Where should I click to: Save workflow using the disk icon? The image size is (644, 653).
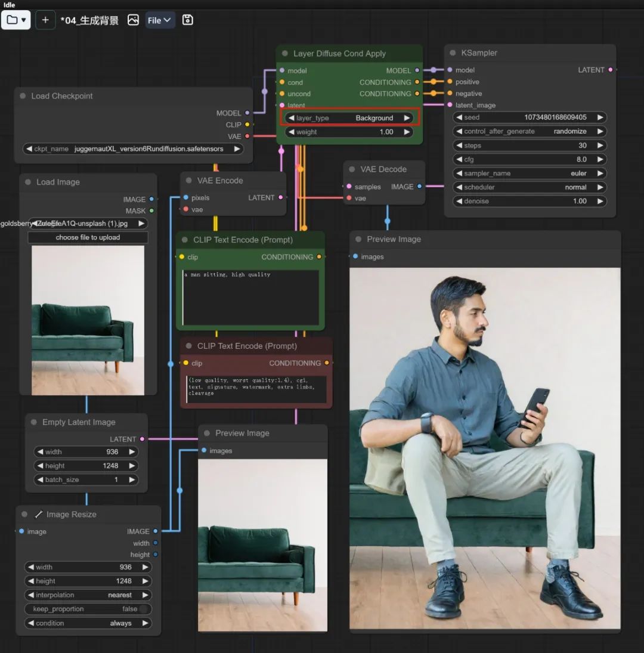(188, 20)
